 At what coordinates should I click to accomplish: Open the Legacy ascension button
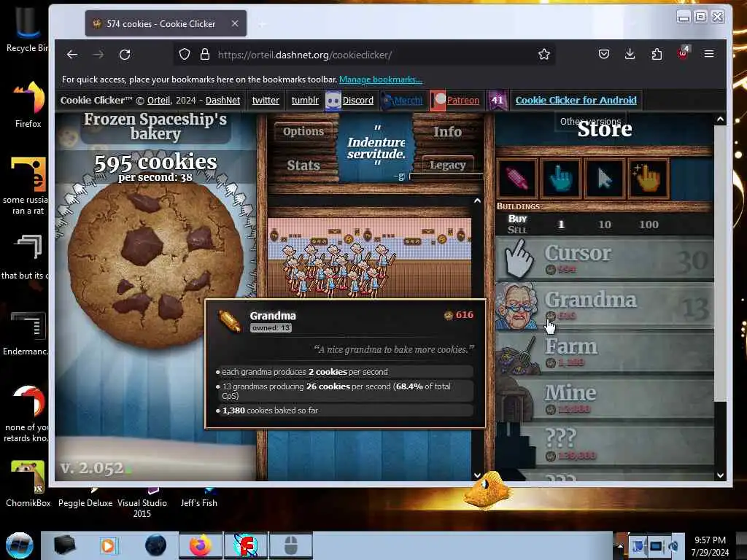447,165
